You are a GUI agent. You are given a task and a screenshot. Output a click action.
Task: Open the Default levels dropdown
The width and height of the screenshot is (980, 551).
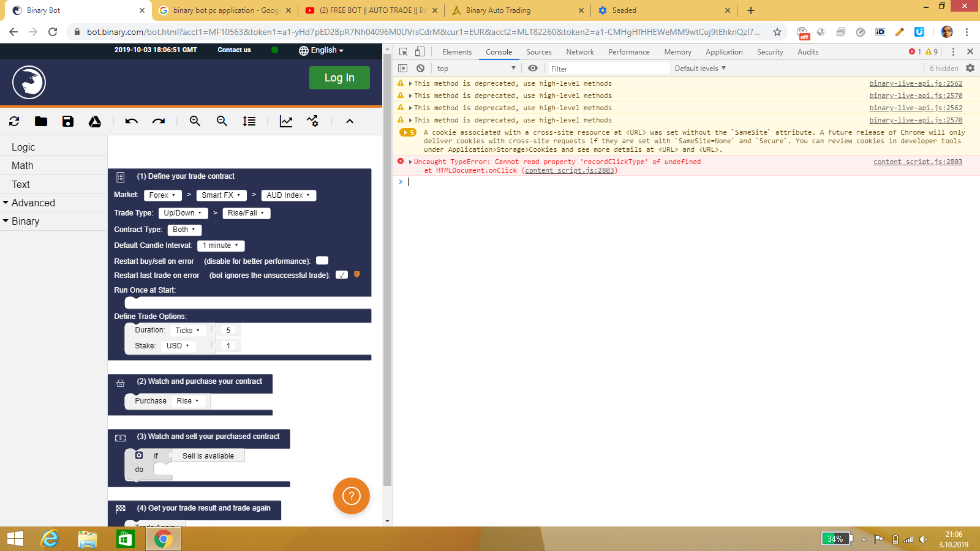(700, 69)
